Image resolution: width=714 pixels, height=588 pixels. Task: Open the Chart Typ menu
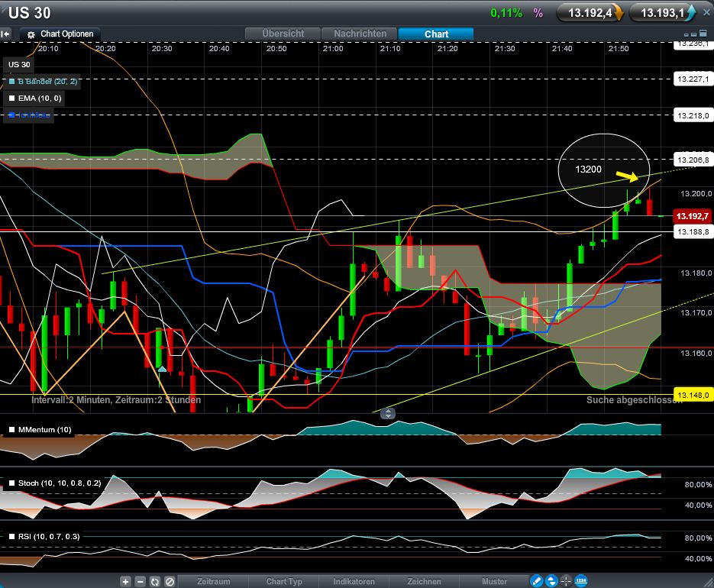point(284,581)
